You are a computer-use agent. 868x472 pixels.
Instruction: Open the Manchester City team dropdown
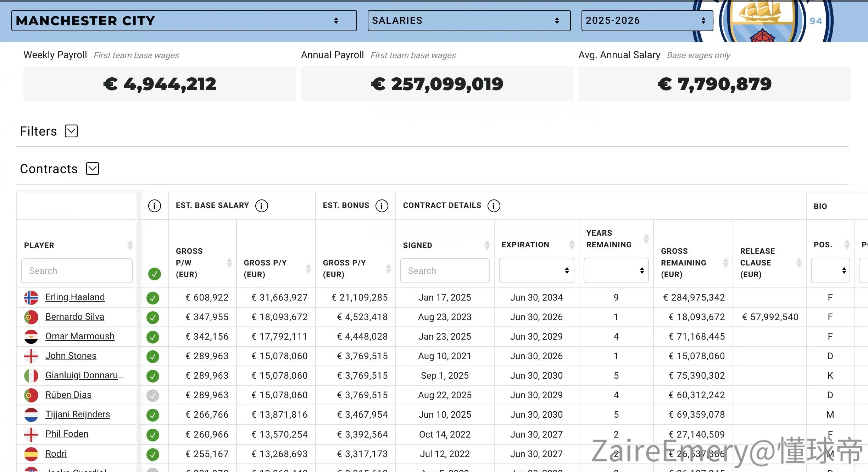(184, 21)
